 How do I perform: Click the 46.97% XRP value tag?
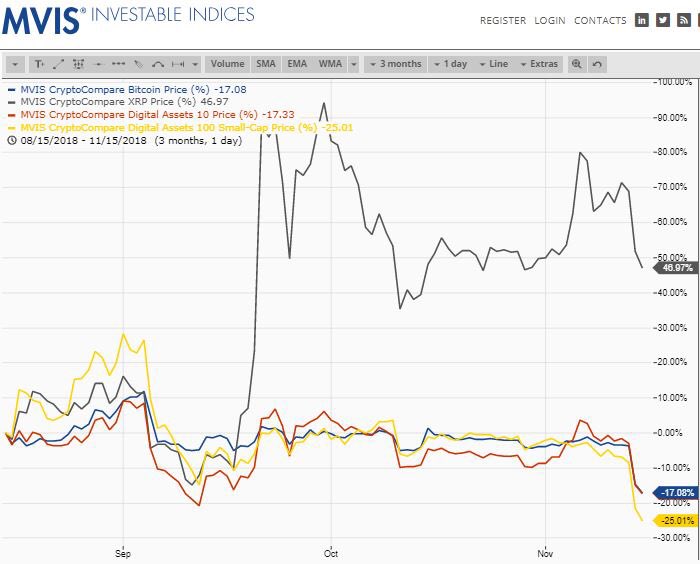point(675,268)
